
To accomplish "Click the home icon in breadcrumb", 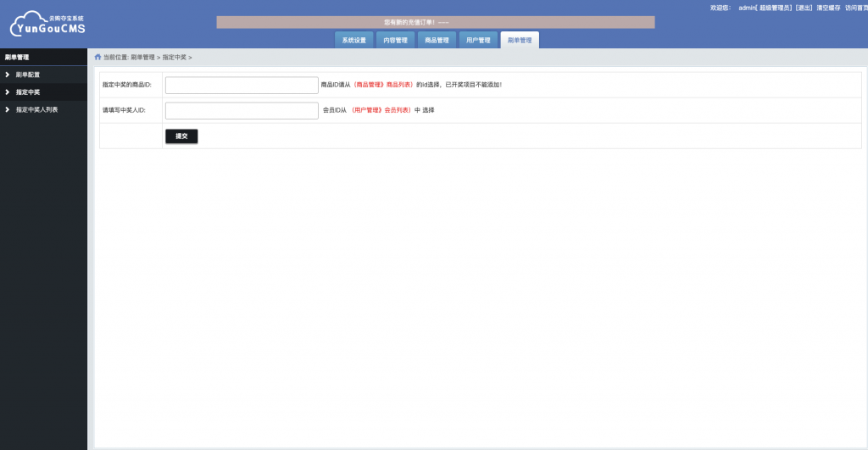I will [x=98, y=57].
